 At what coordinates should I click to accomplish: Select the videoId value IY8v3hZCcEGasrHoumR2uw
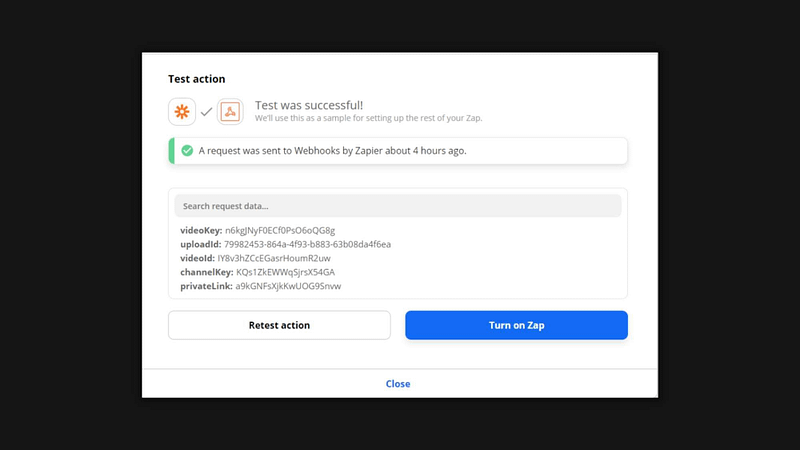point(274,258)
